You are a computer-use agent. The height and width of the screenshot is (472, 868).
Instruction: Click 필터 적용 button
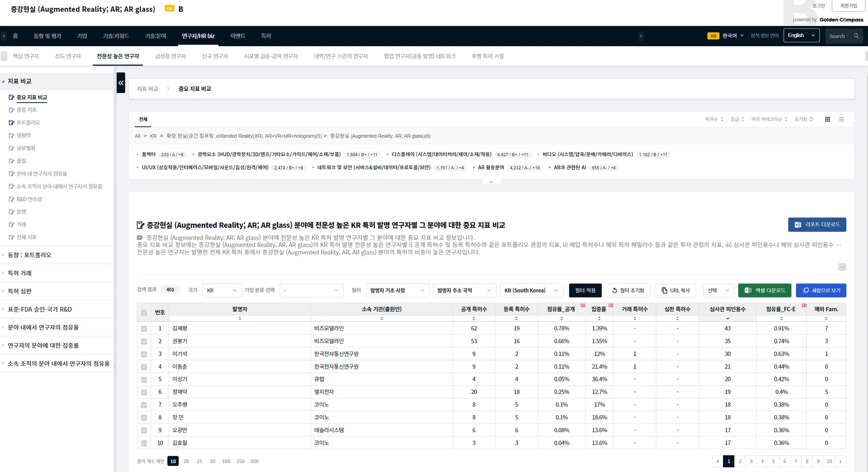[x=585, y=290]
